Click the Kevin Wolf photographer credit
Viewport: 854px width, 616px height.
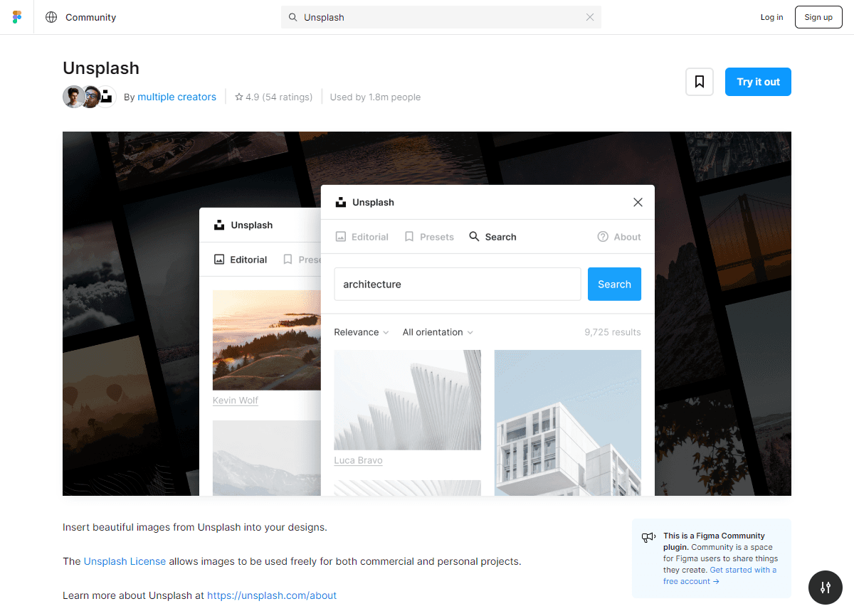[236, 400]
